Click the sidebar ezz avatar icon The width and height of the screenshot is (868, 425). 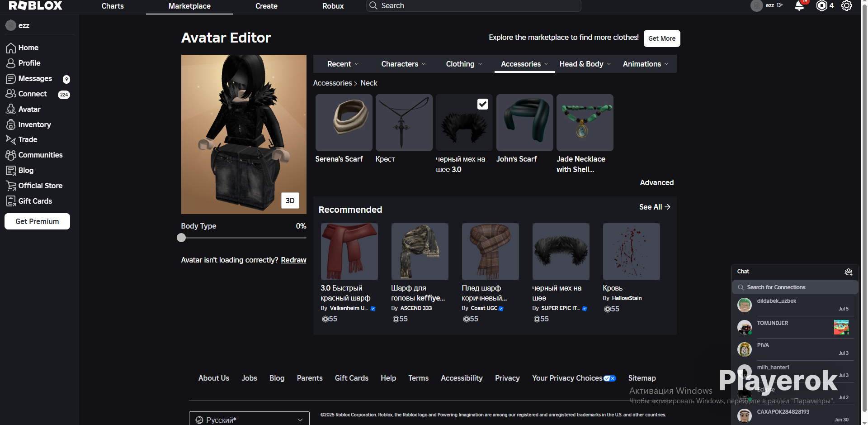tap(10, 25)
